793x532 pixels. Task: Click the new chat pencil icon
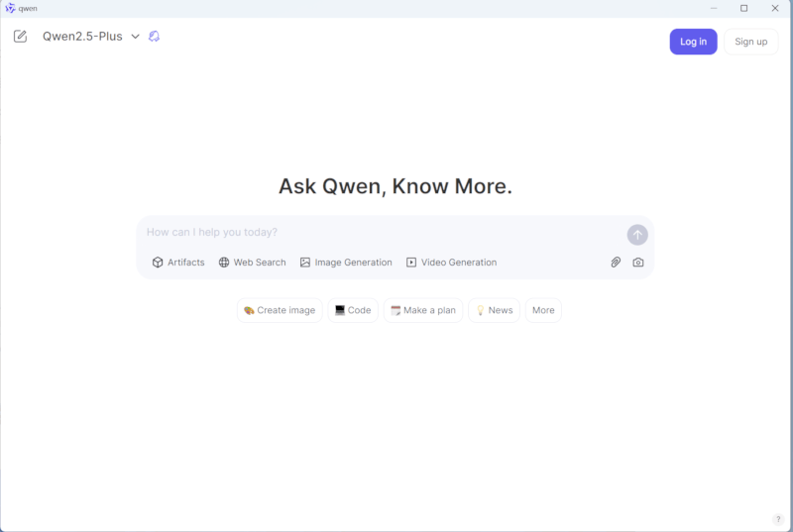pyautogui.click(x=21, y=37)
